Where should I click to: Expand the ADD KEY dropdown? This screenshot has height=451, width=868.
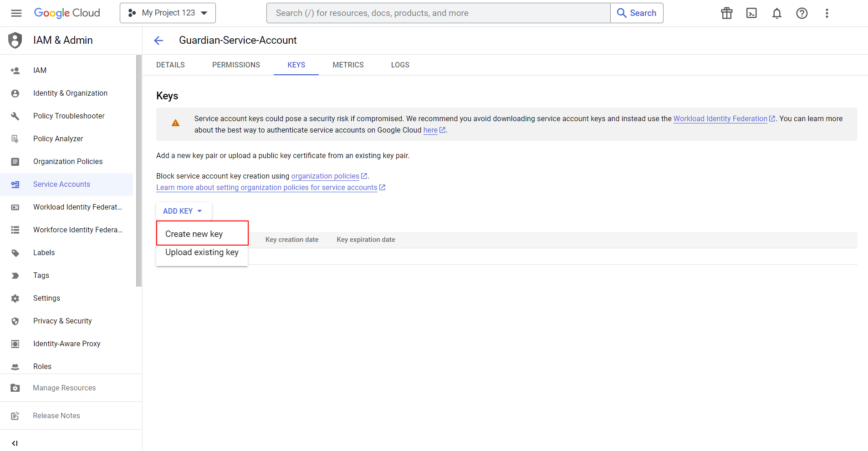(184, 211)
